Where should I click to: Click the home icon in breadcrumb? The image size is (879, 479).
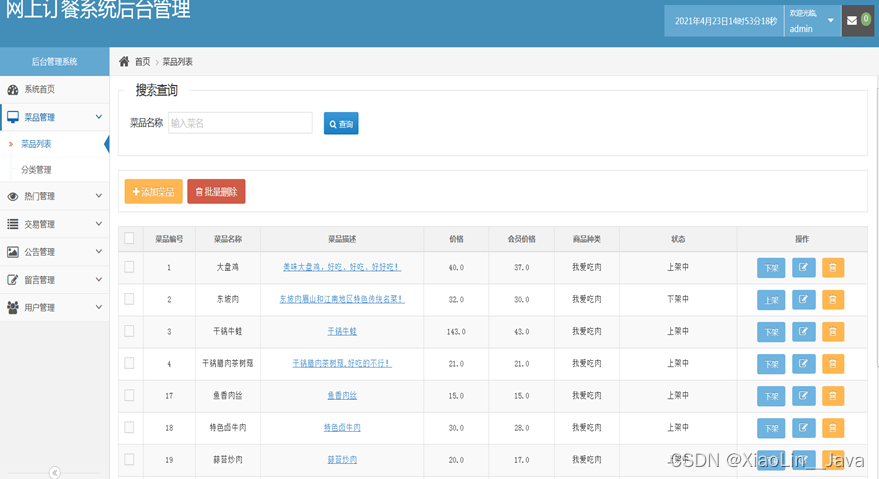click(124, 61)
